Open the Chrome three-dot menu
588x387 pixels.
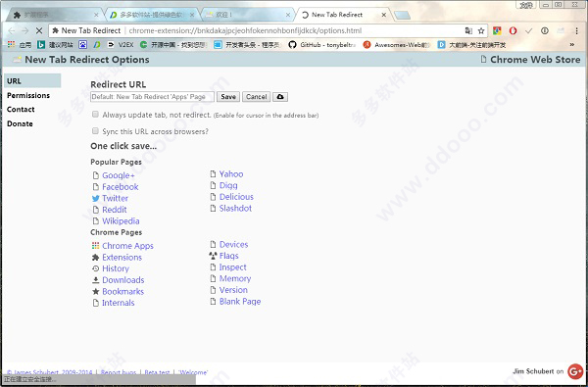coord(577,30)
